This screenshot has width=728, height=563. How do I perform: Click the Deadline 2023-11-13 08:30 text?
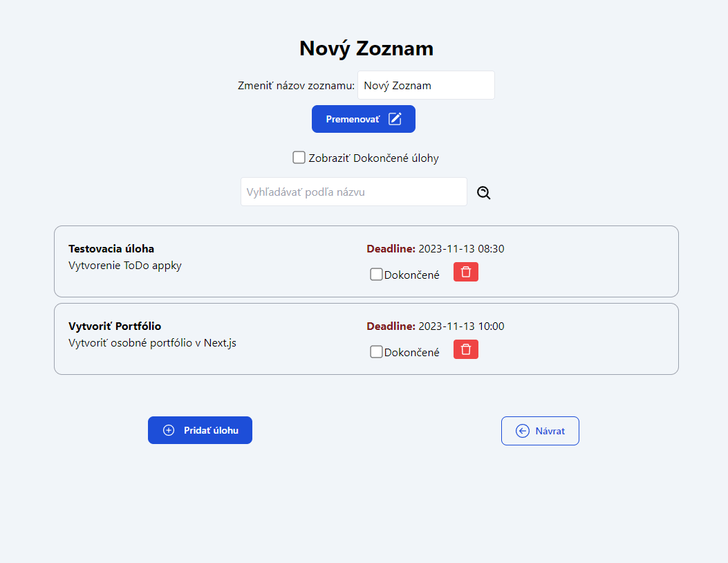436,248
